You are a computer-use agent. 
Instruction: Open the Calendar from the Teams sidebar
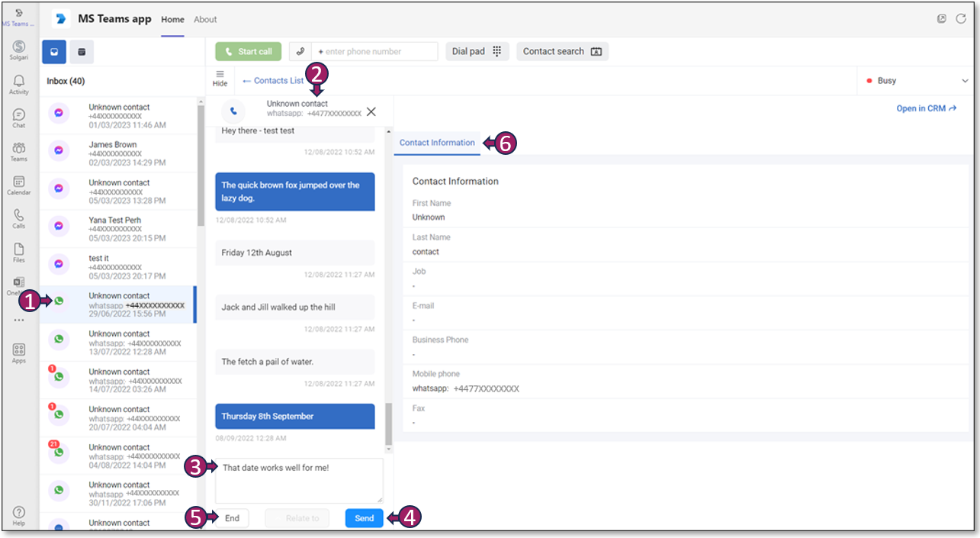[18, 185]
